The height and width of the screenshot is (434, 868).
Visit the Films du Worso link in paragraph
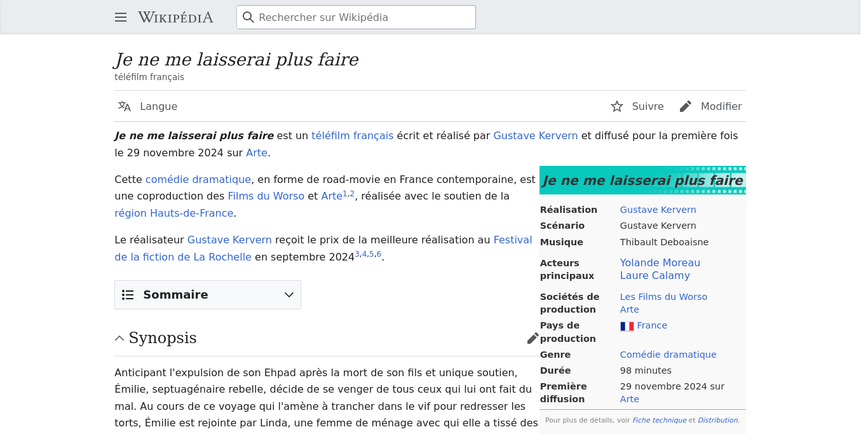pyautogui.click(x=266, y=196)
